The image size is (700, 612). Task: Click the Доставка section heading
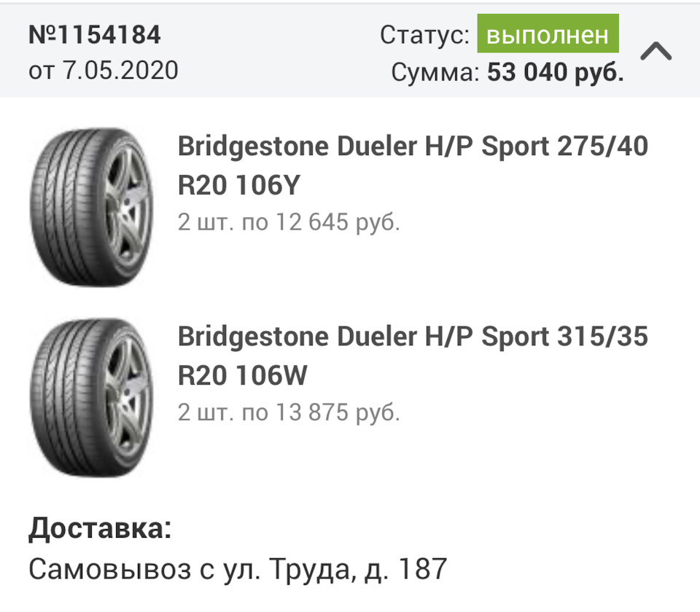[x=100, y=529]
